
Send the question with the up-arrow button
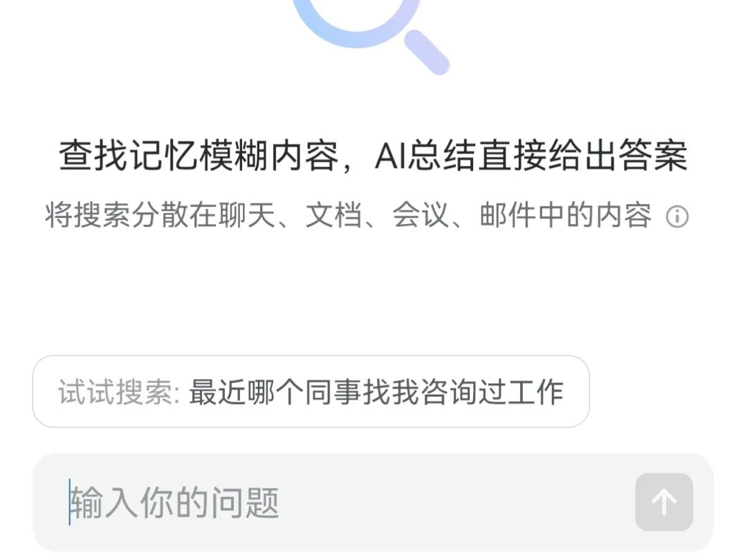coord(663,502)
